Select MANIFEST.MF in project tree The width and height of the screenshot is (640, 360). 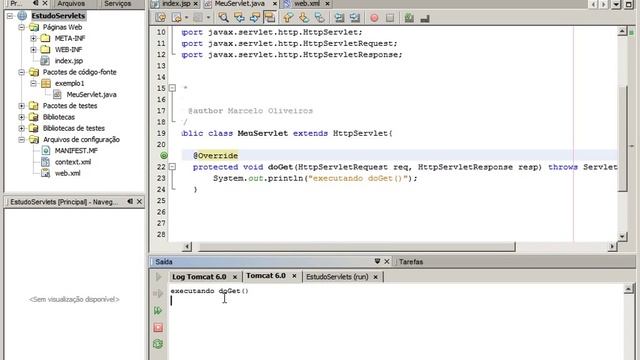(76, 151)
